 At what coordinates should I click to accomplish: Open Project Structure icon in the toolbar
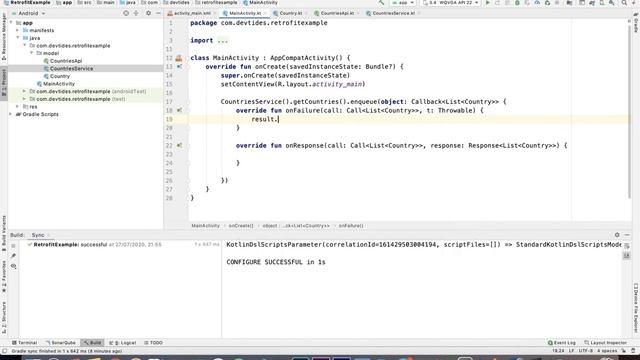[x=569, y=3]
